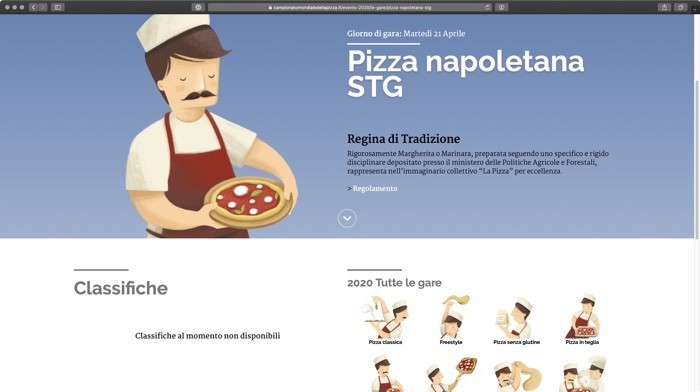Open the second-row chef with pizza peel icon

[451, 374]
